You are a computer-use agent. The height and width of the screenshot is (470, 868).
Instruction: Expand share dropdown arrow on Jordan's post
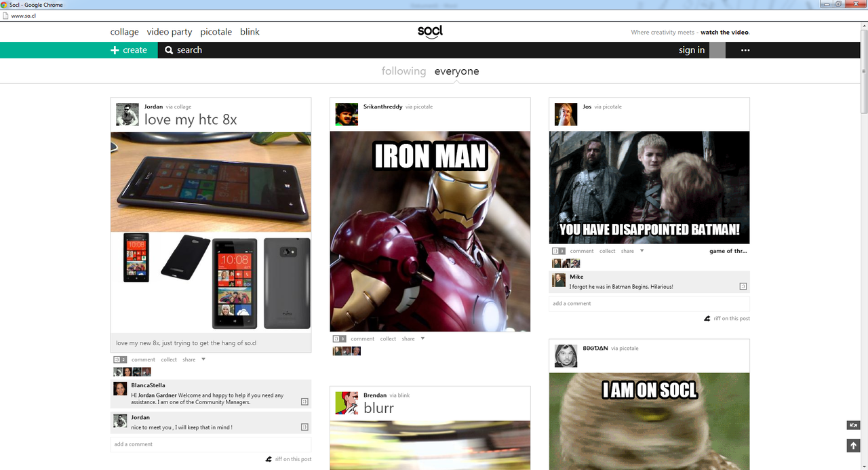[203, 359]
